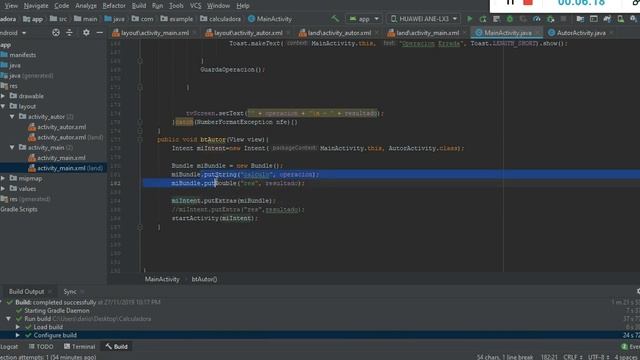The image size is (640, 360).
Task: Click Sync Project with Gradle Files icon
Action: click(607, 19)
